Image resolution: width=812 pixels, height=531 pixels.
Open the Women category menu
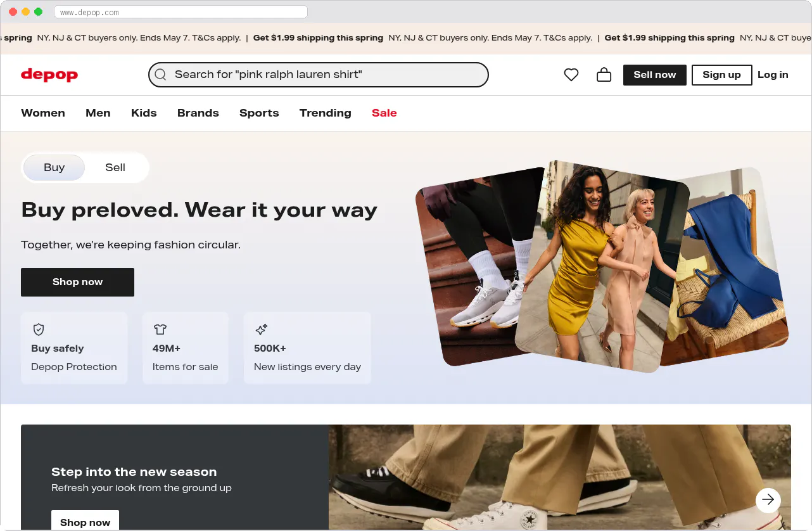point(43,113)
